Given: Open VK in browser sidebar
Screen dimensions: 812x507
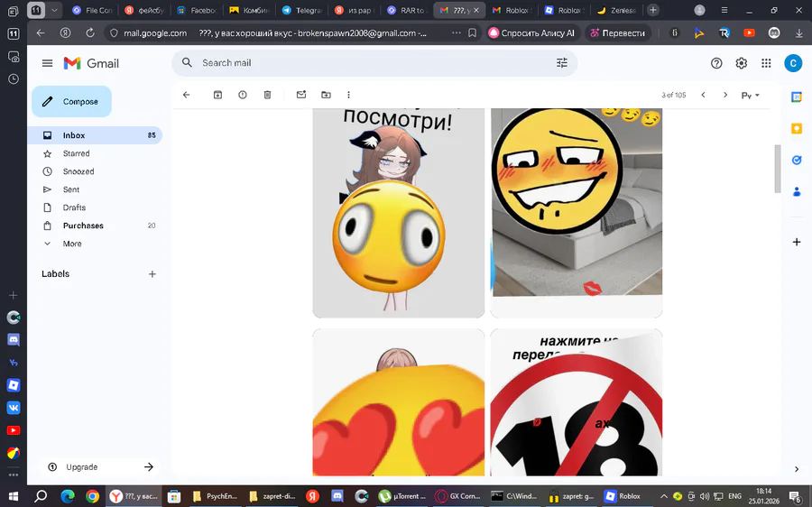Looking at the screenshot, I should click(14, 408).
